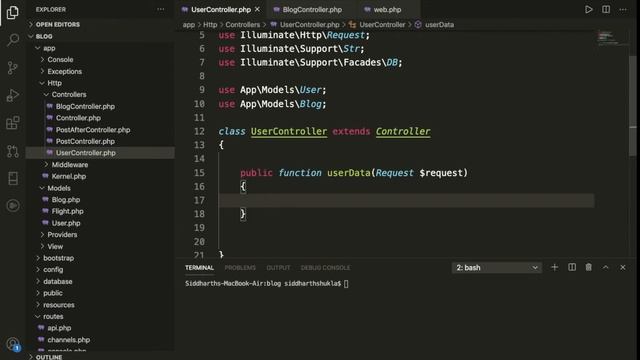Click the UserController class breadcrumb

[382, 24]
